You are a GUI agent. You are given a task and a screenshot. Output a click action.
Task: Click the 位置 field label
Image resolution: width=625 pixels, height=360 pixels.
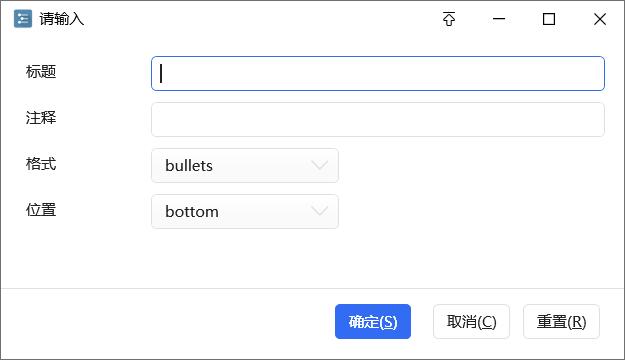[41, 210]
